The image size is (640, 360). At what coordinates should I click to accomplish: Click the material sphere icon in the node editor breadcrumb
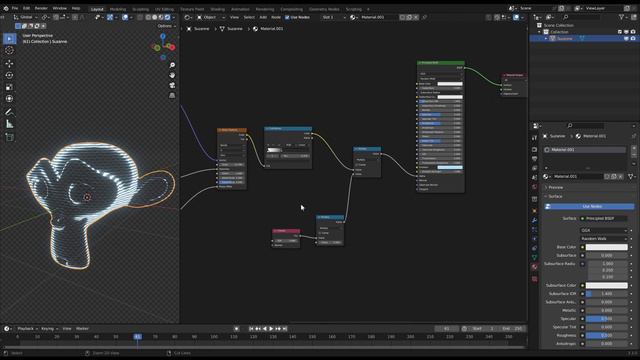click(256, 29)
